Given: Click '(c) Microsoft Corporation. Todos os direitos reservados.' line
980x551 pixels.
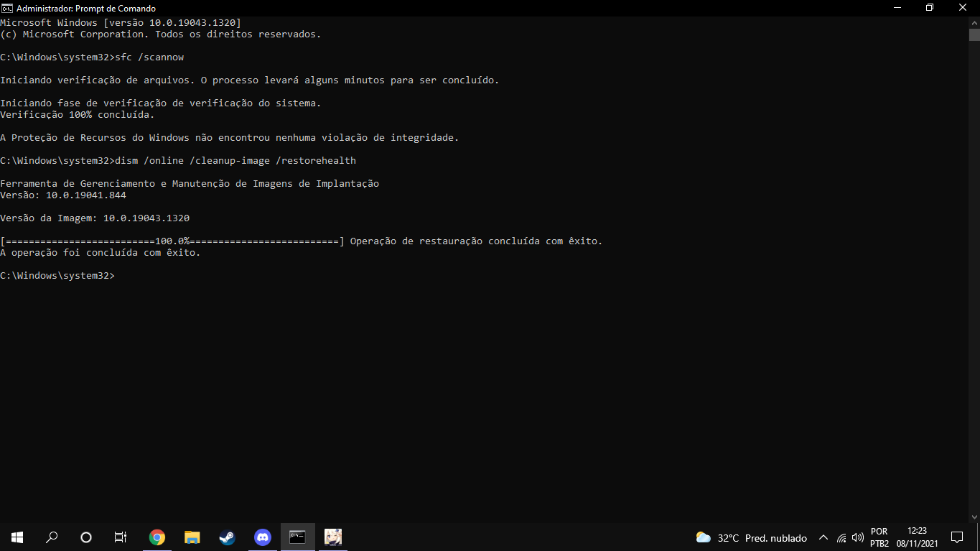Looking at the screenshot, I should pyautogui.click(x=161, y=34).
